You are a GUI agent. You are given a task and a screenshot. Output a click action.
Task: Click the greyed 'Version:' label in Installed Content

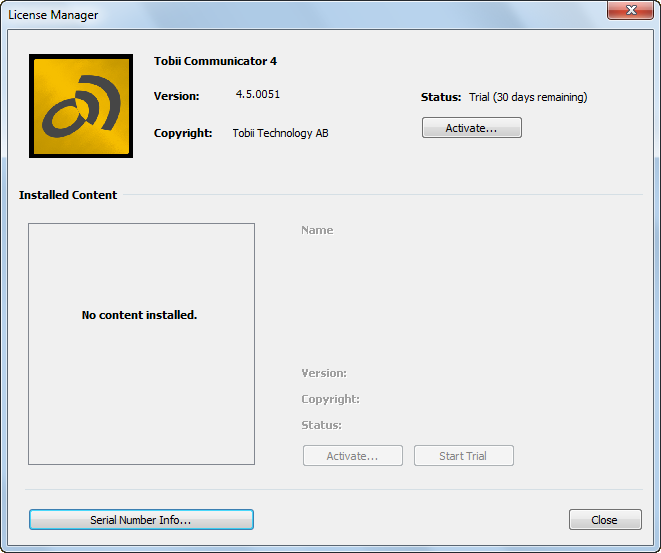324,373
